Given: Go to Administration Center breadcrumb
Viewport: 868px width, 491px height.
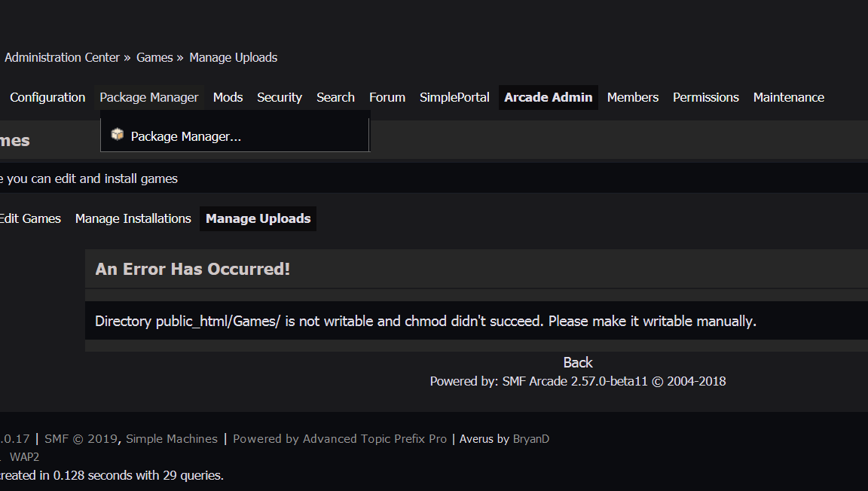Looking at the screenshot, I should [62, 57].
